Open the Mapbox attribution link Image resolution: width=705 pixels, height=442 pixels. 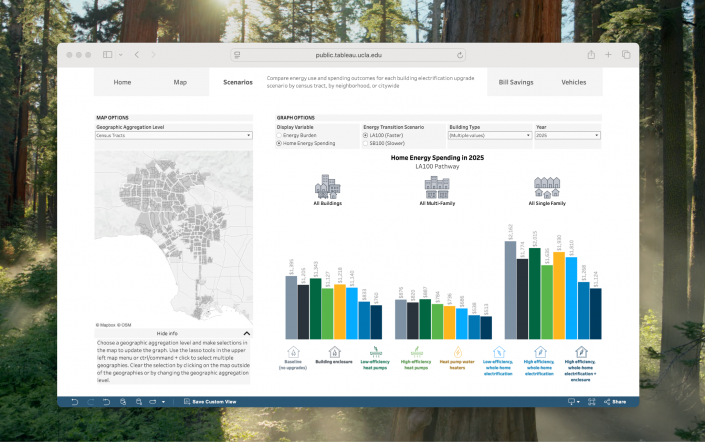[x=105, y=325]
